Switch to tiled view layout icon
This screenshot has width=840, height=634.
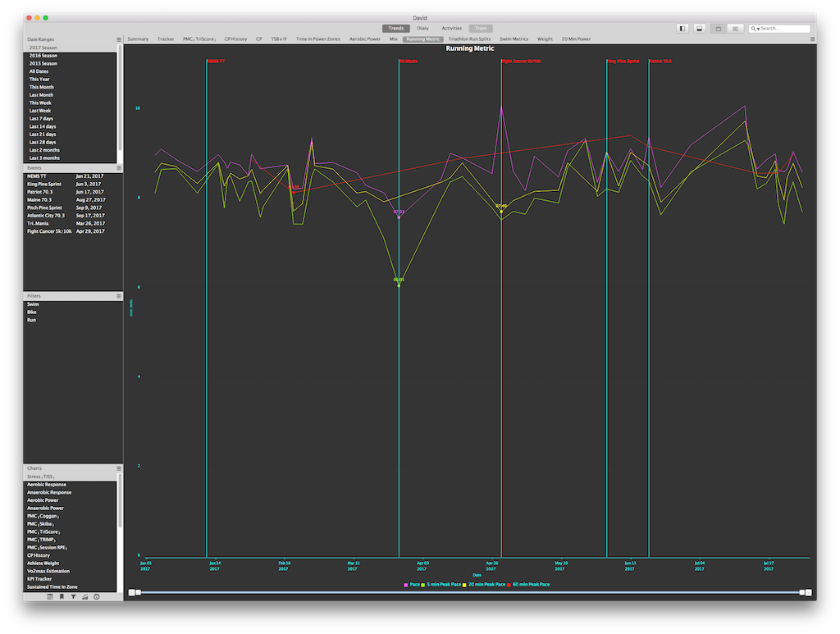point(735,29)
